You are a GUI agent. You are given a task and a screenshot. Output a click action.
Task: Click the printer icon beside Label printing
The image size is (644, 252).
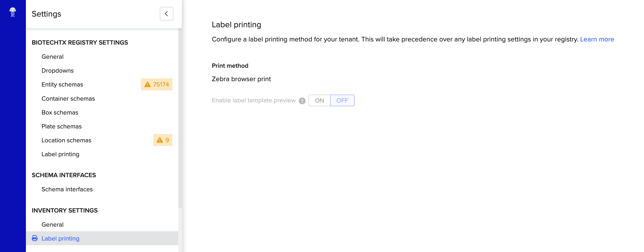tap(35, 238)
